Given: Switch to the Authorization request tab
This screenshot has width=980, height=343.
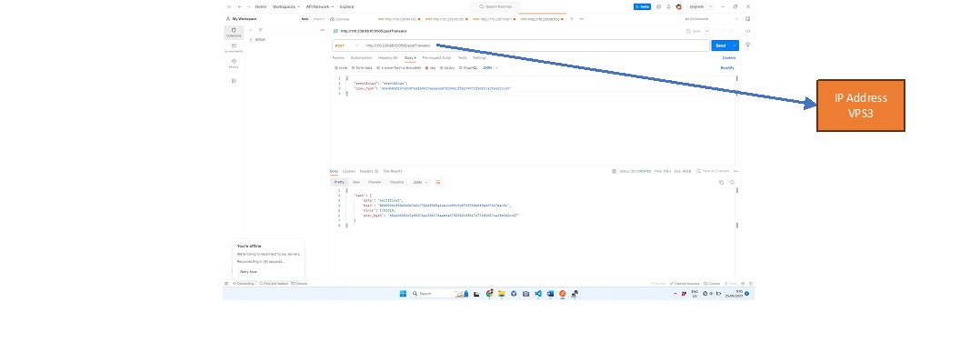Looking at the screenshot, I should [x=361, y=57].
